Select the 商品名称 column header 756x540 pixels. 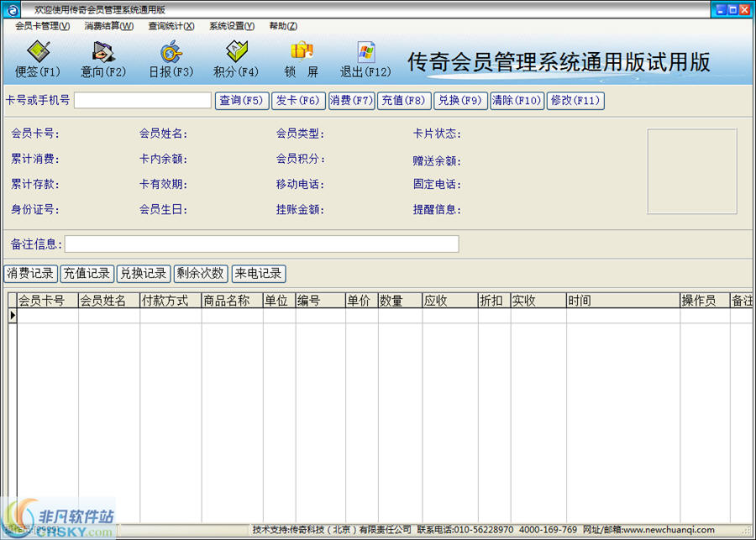click(233, 301)
